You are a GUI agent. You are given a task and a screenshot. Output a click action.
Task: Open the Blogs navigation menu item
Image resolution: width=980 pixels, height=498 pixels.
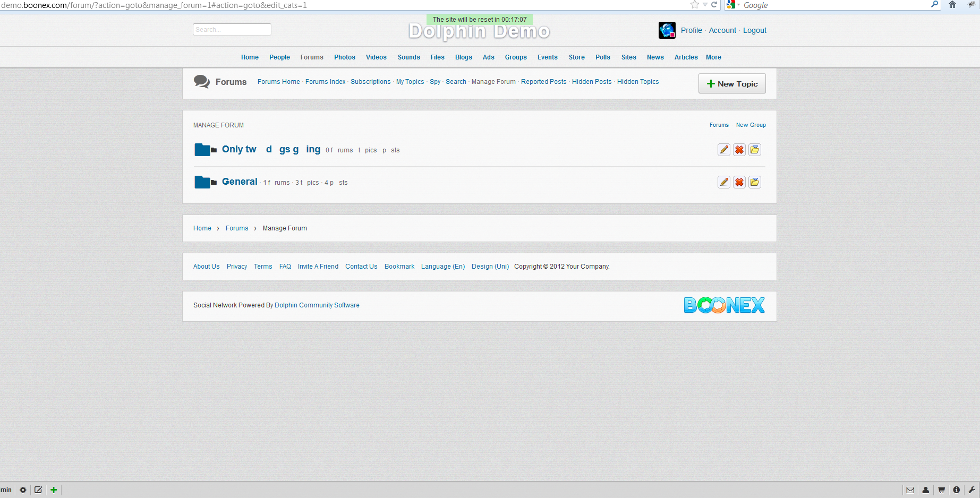(x=464, y=57)
